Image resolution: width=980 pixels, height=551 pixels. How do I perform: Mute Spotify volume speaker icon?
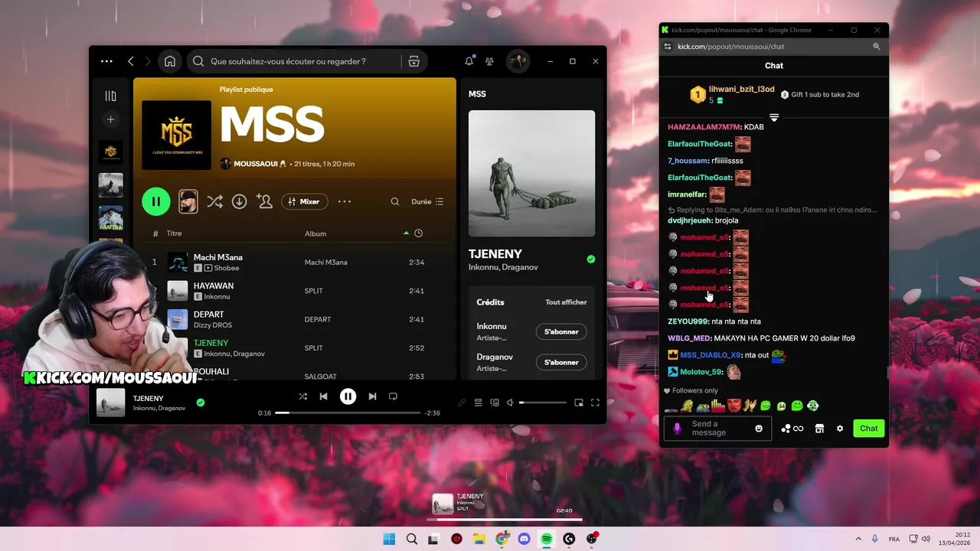click(x=510, y=403)
